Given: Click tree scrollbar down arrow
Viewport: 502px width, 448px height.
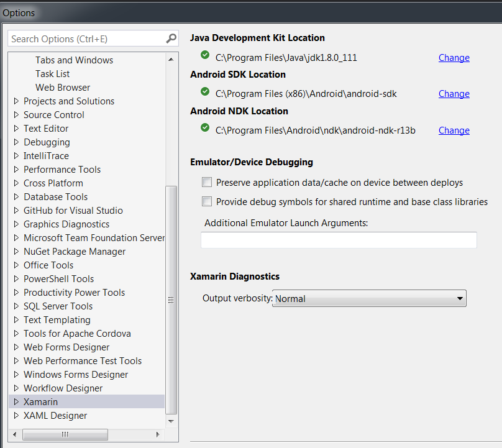Looking at the screenshot, I should [171, 421].
